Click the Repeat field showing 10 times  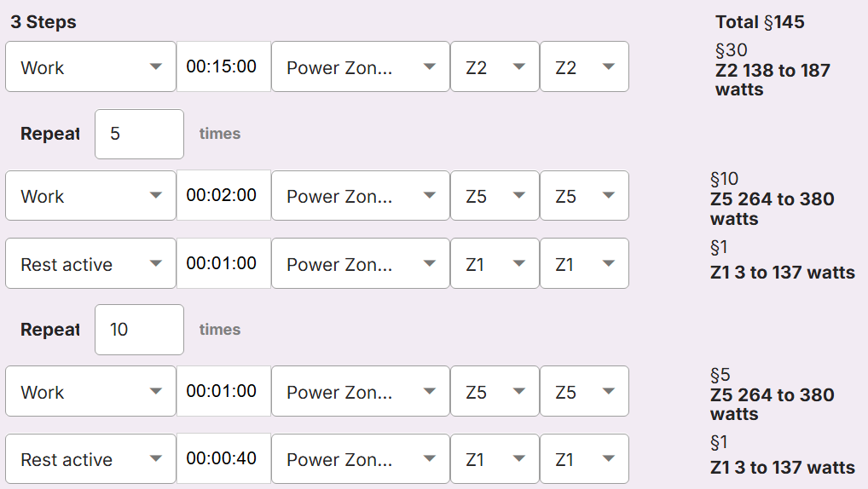(138, 329)
